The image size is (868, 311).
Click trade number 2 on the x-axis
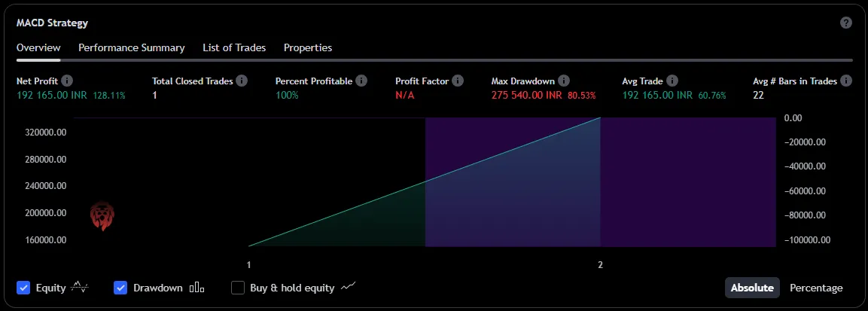pos(600,264)
